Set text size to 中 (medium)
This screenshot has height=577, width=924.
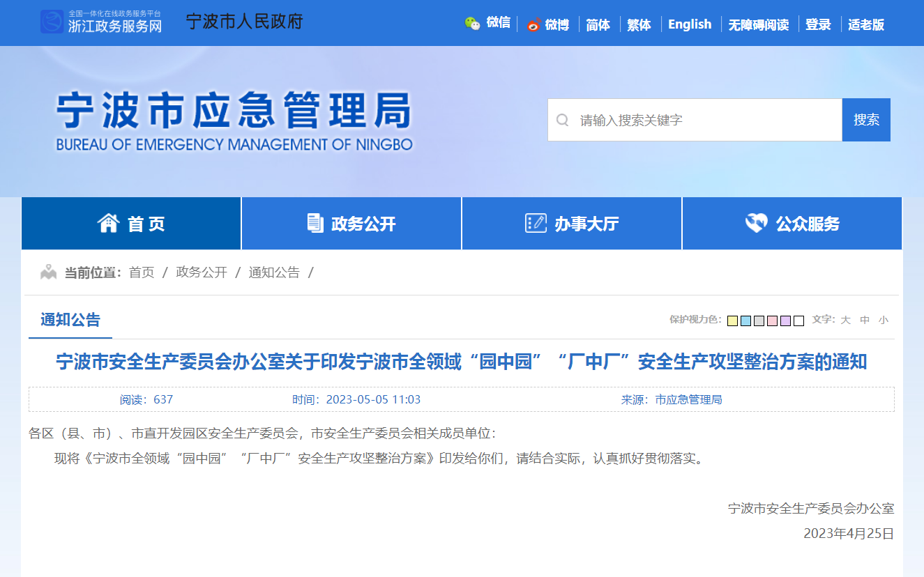pyautogui.click(x=865, y=320)
